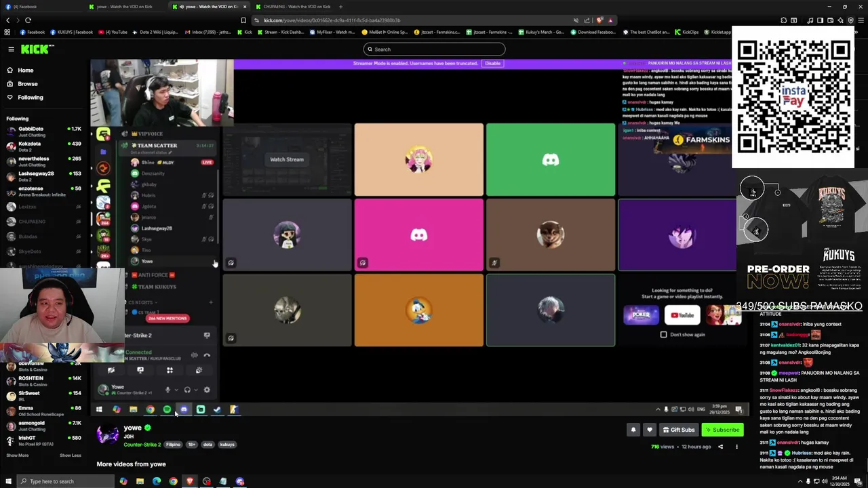Click the Filipino tag
The width and height of the screenshot is (868, 488).
pyautogui.click(x=173, y=445)
